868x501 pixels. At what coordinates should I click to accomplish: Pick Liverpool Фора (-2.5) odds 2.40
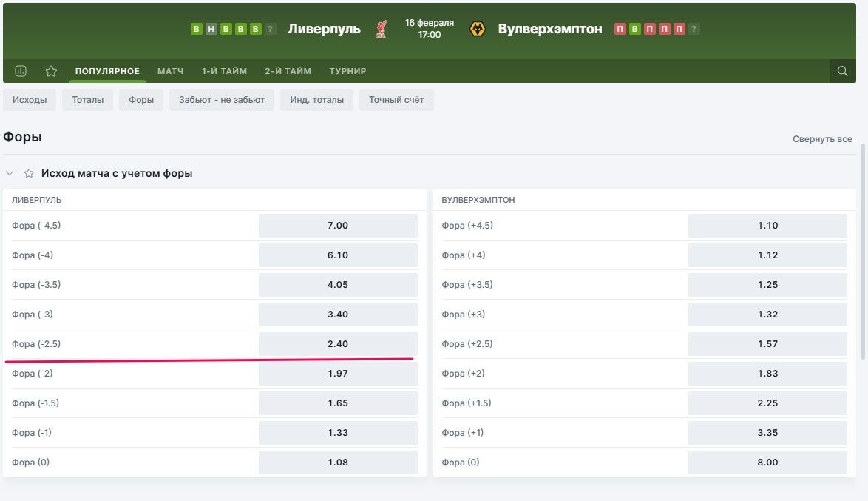[x=338, y=343]
